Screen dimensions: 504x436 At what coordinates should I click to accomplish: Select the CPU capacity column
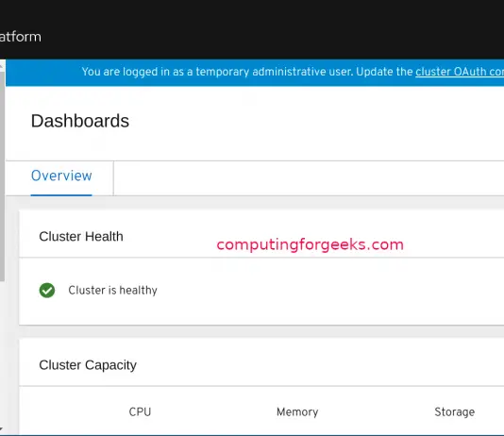tap(140, 411)
